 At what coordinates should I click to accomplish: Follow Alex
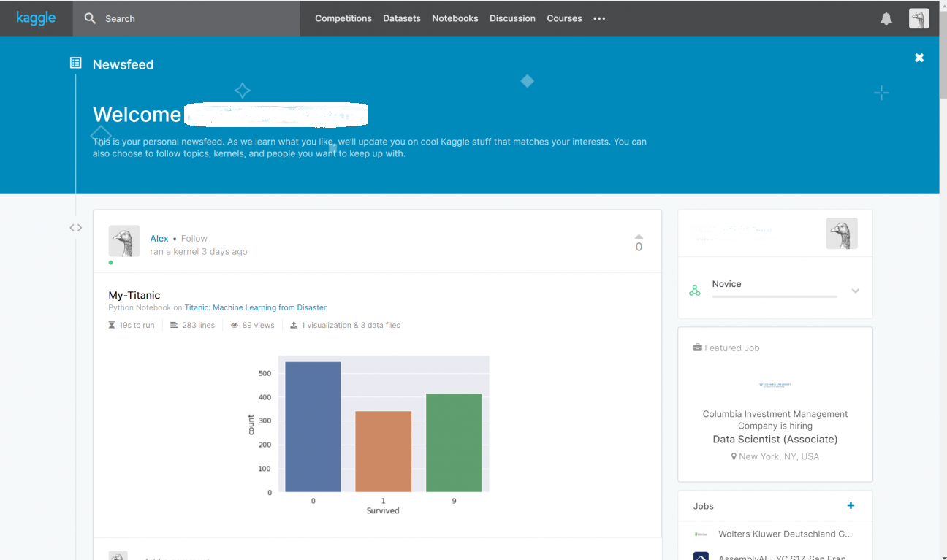(x=194, y=238)
